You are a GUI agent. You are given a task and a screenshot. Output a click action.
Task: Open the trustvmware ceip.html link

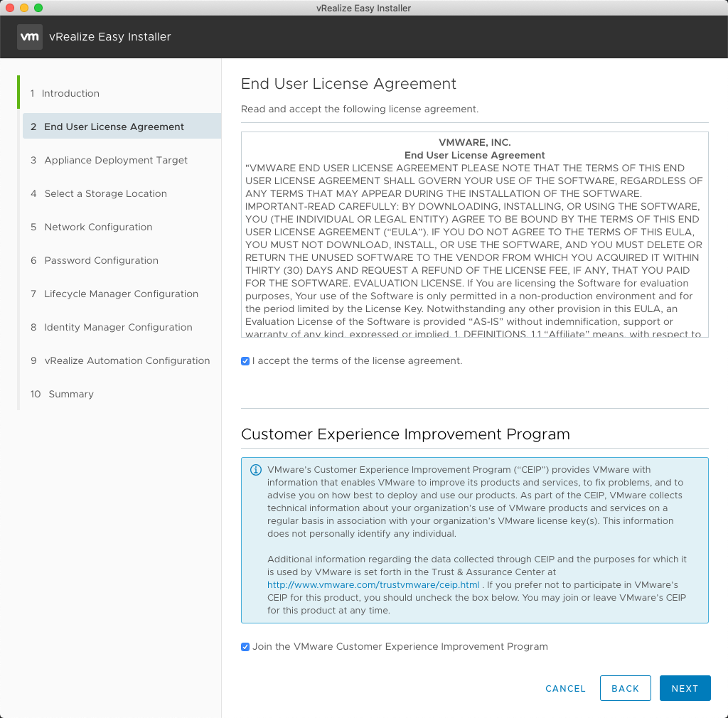373,585
